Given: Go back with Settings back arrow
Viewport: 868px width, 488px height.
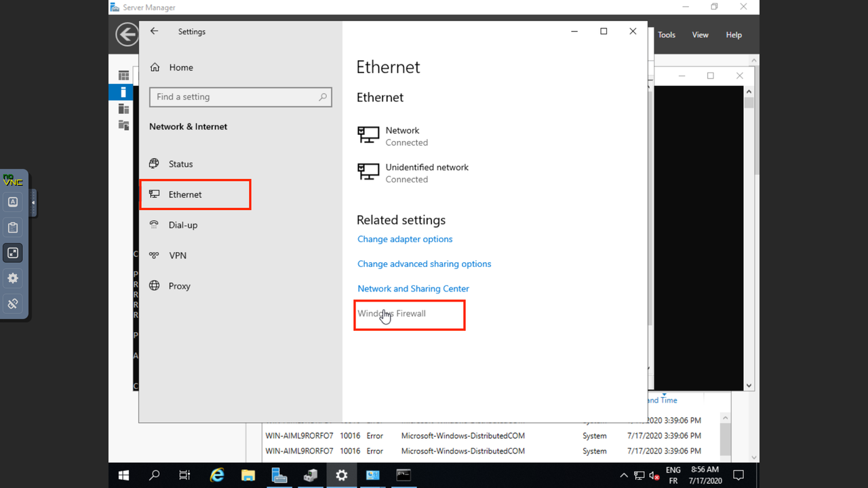Looking at the screenshot, I should (154, 31).
